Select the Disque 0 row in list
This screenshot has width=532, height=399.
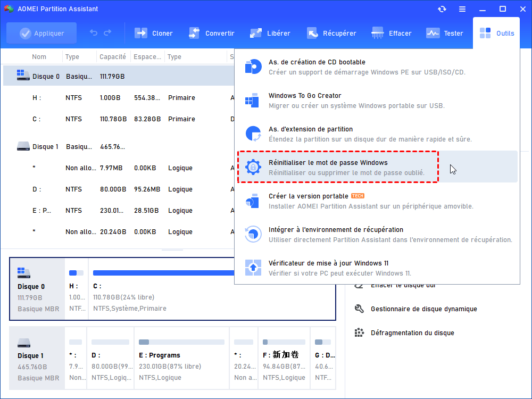pos(119,76)
